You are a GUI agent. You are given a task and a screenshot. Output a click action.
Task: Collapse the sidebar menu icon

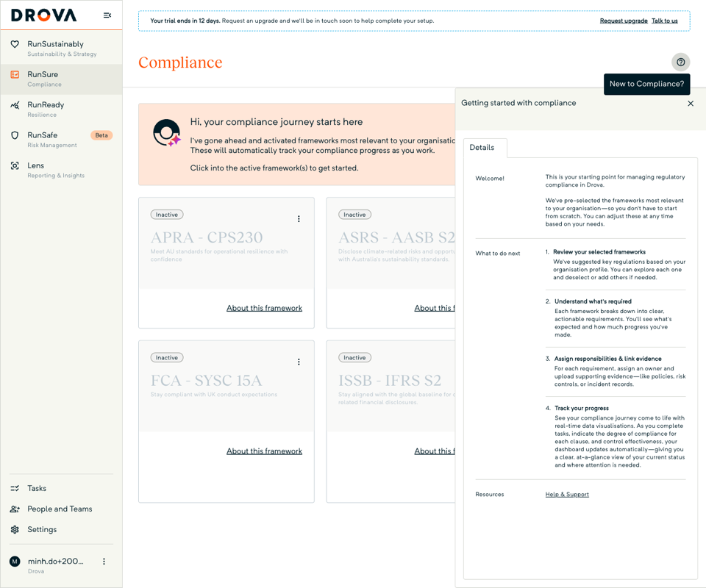coord(107,15)
